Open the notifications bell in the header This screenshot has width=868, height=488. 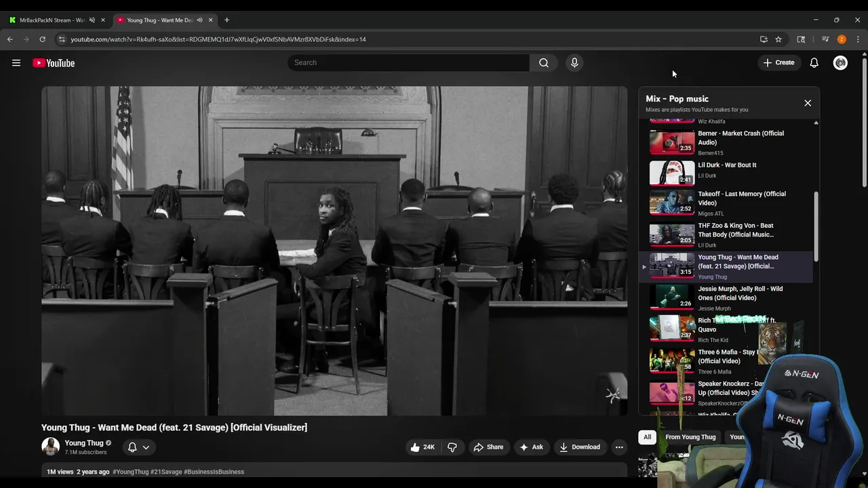pos(814,63)
